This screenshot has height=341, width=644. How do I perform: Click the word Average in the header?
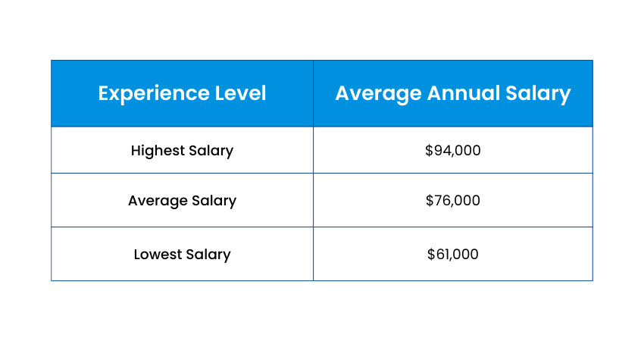[x=377, y=93]
